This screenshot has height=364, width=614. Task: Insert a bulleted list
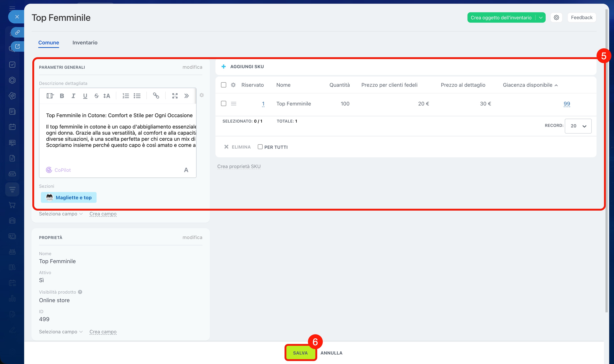pos(137,96)
